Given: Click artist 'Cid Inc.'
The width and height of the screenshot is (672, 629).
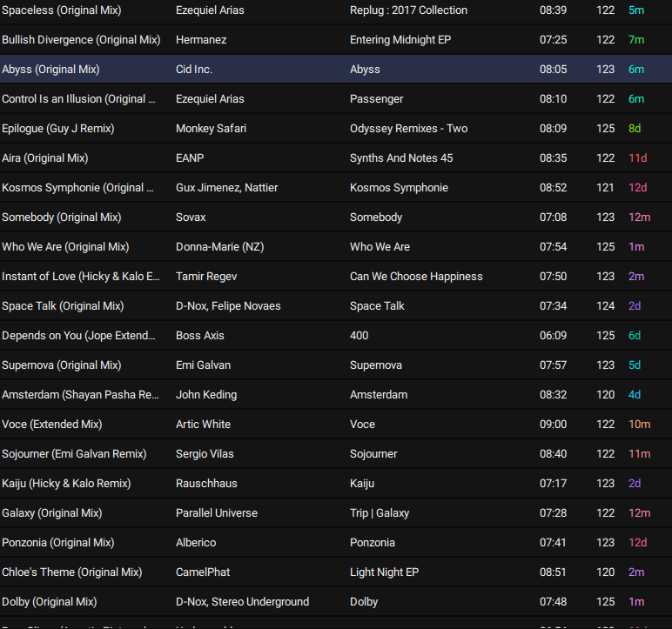Looking at the screenshot, I should [194, 70].
